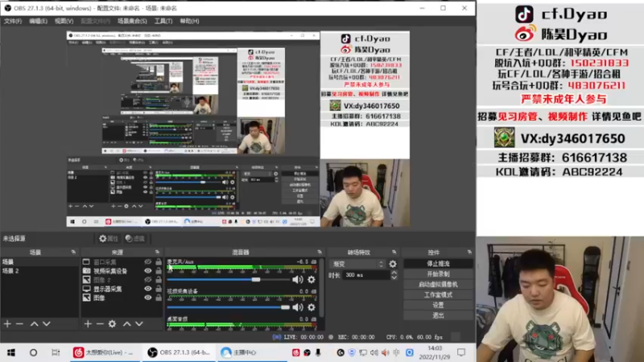Mute the 麦克风/Aux audio channel
Viewport: 644px width, 362px height.
[297, 279]
